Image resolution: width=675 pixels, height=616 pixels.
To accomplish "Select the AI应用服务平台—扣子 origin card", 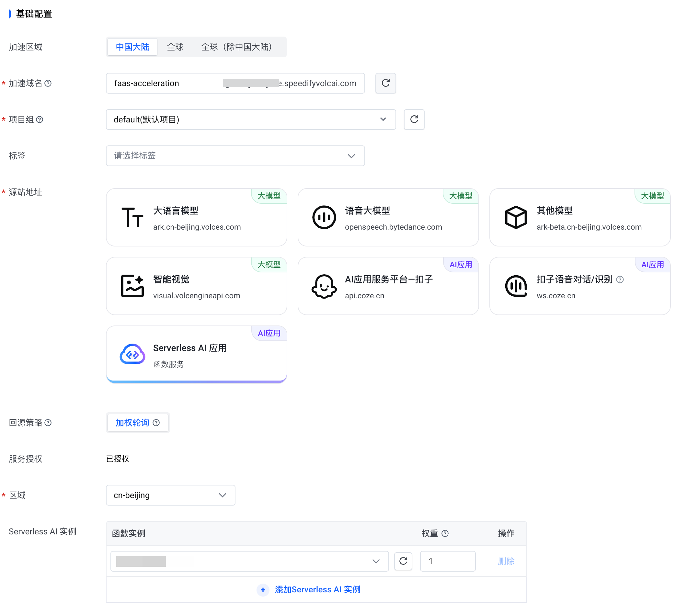I will click(388, 286).
